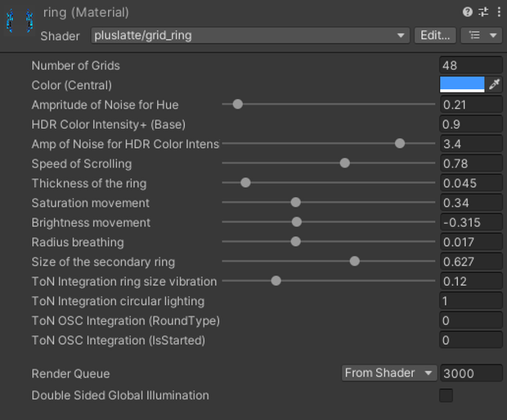This screenshot has height=420, width=507.
Task: Pick color with the eyedropper tool
Action: pos(495,84)
